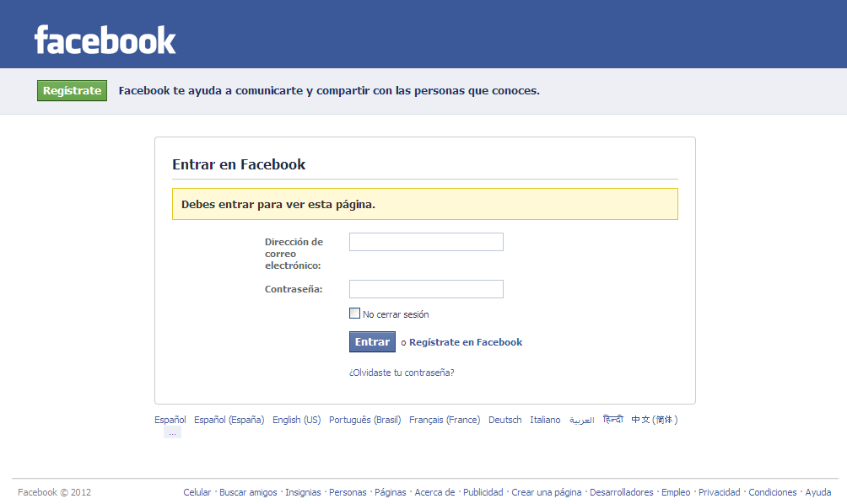Open the Empleo footer link

click(x=676, y=492)
